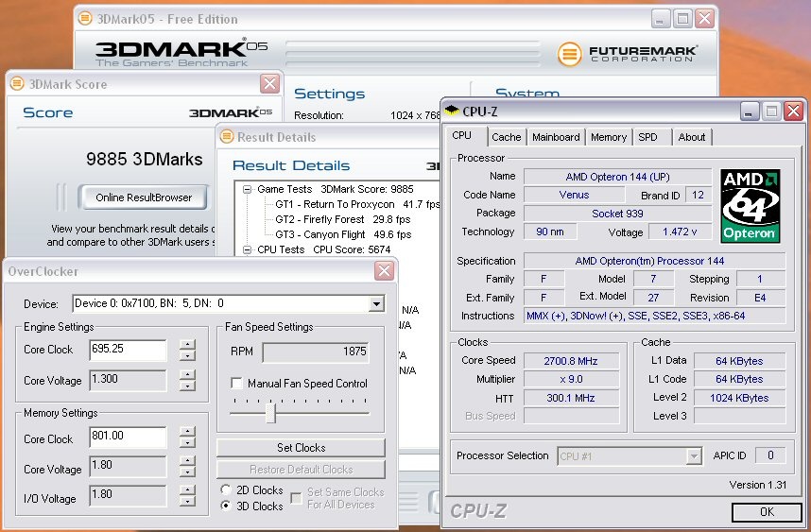Close the OverClocker window
Viewport: 811px width, 532px height.
(x=384, y=270)
